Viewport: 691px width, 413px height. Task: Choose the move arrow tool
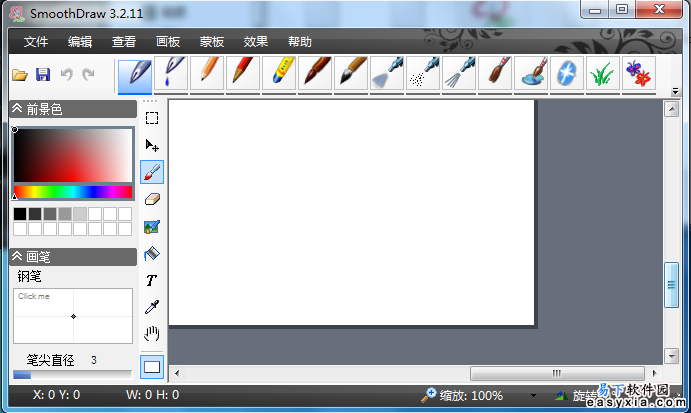(x=152, y=145)
